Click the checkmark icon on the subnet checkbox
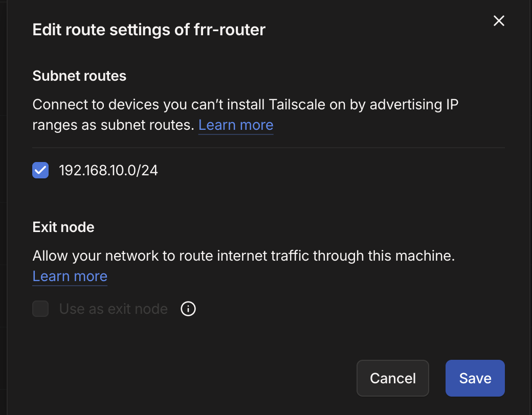532x415 pixels. click(40, 170)
